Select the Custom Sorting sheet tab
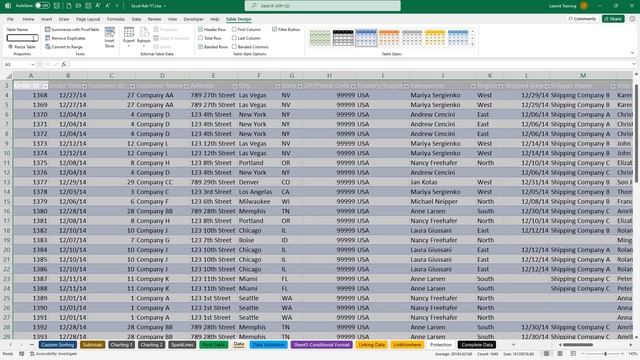 (x=58, y=345)
